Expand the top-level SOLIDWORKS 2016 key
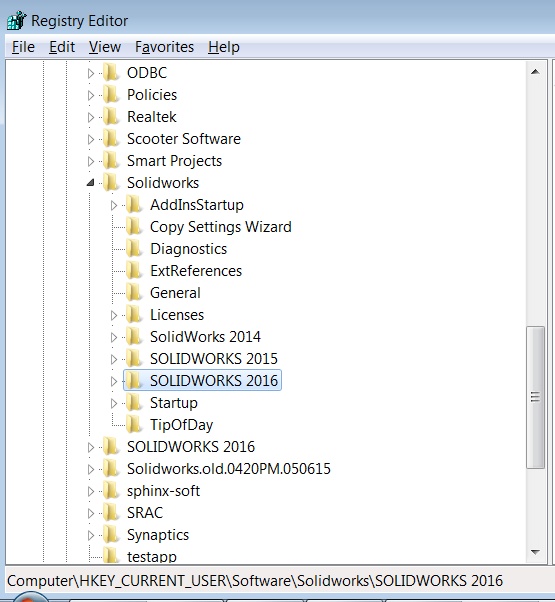The height and width of the screenshot is (602, 555). 91,447
